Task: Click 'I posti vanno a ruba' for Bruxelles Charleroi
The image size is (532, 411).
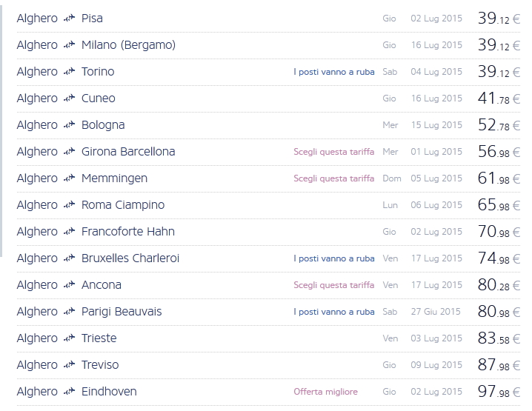Action: tap(333, 258)
